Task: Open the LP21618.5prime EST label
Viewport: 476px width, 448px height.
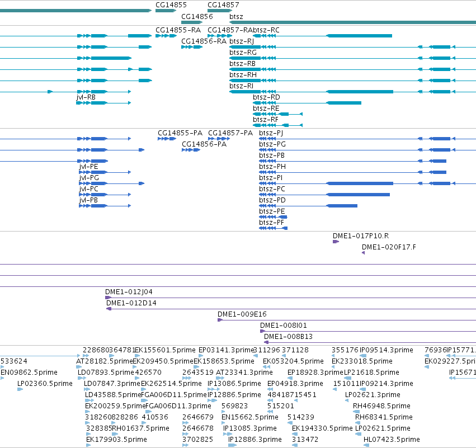Action: [371, 372]
